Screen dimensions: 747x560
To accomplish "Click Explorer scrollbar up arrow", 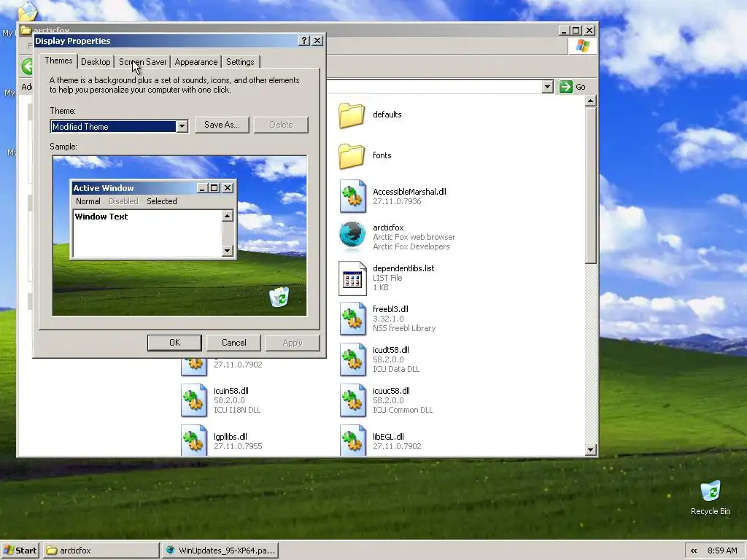I will pyautogui.click(x=591, y=101).
